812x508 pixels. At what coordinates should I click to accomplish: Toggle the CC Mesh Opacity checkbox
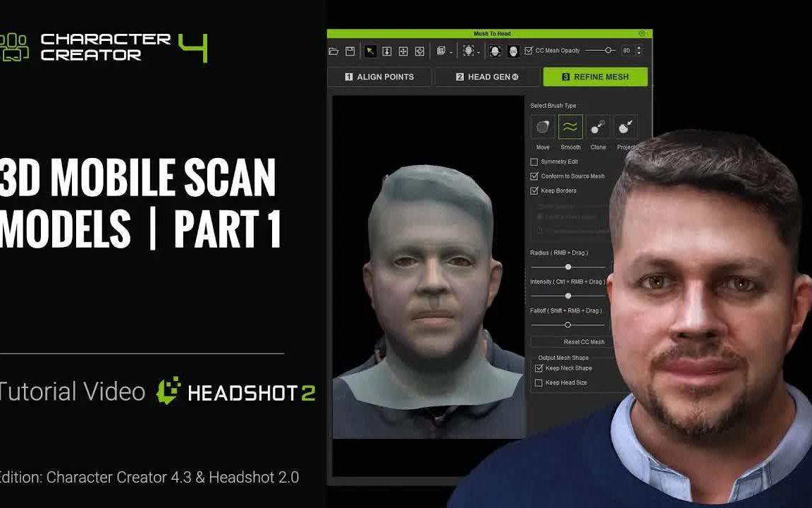pyautogui.click(x=529, y=51)
